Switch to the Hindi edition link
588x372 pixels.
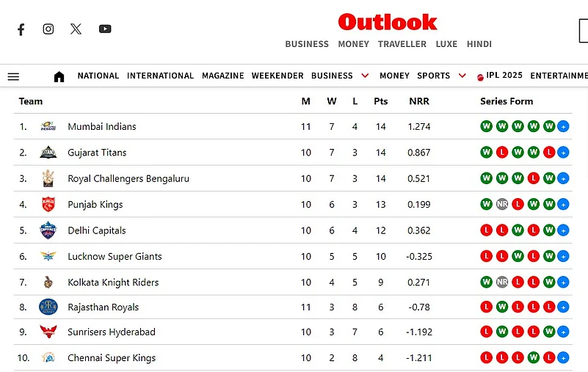(x=479, y=44)
